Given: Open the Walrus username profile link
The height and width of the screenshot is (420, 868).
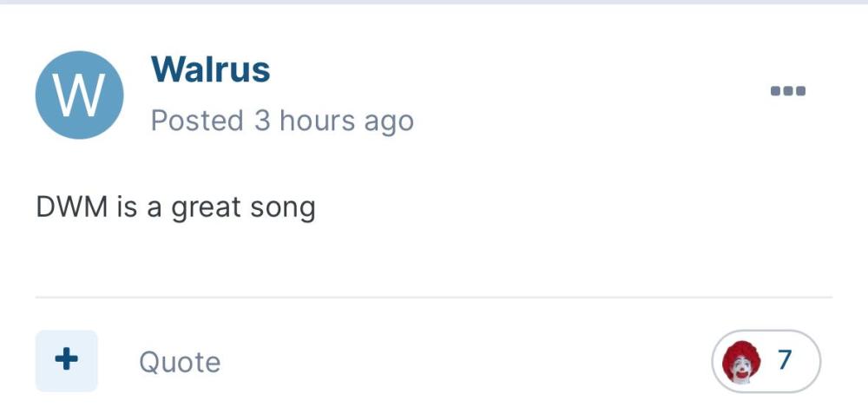Looking at the screenshot, I should click(210, 69).
